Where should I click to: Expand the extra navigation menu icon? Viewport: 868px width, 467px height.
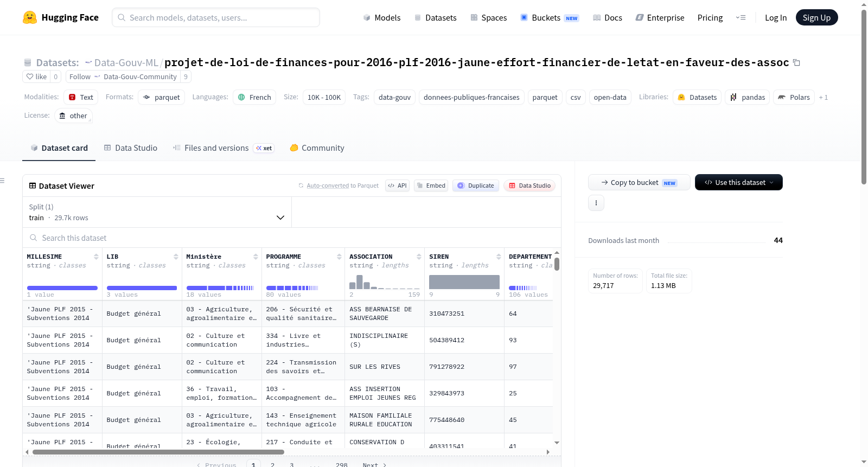coord(741,17)
